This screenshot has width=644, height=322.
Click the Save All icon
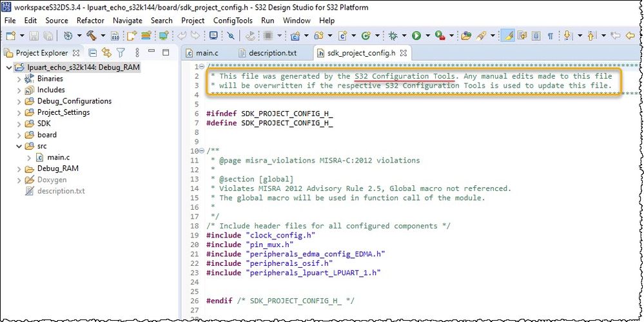coord(48,35)
